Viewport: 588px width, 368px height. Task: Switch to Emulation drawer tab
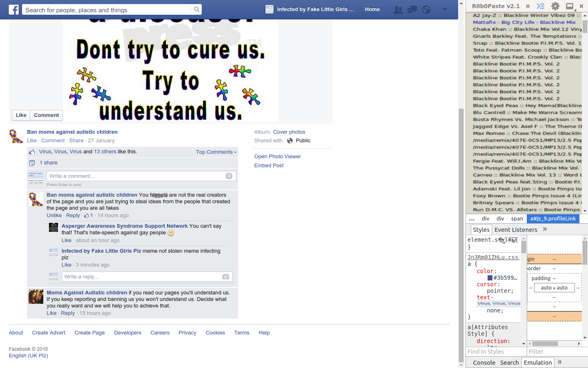pyautogui.click(x=538, y=363)
